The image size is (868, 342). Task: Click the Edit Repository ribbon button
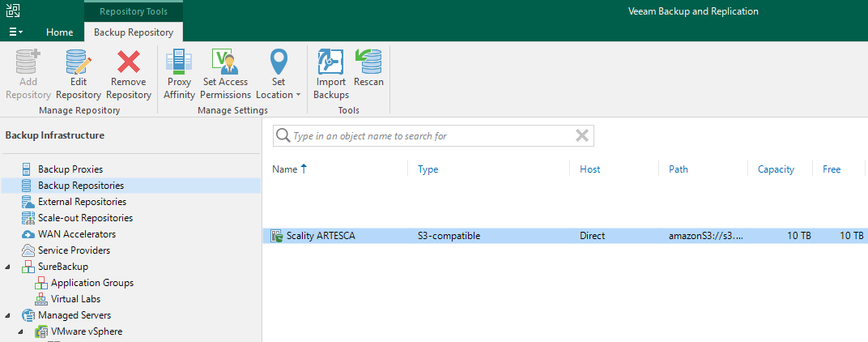(x=78, y=75)
